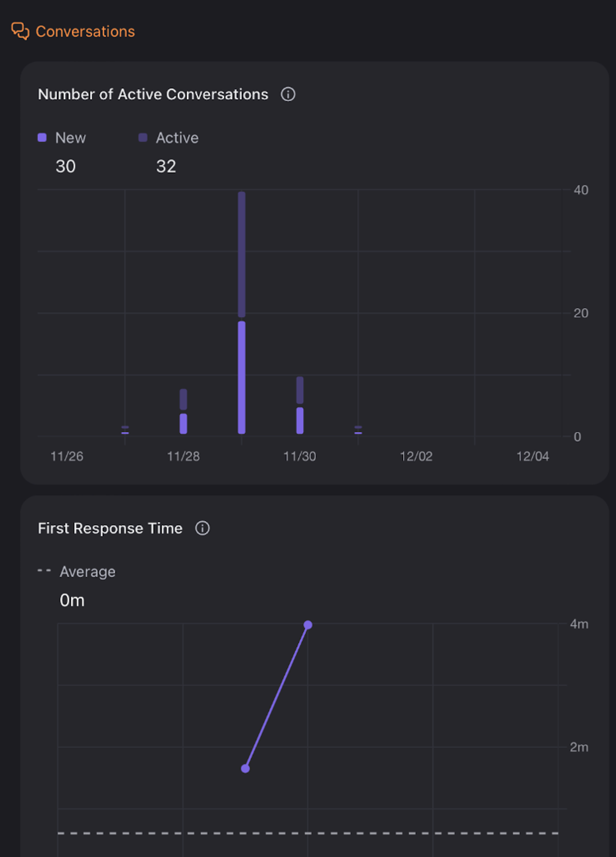Click the Active count value 32
This screenshot has height=857, width=616.
coord(166,166)
